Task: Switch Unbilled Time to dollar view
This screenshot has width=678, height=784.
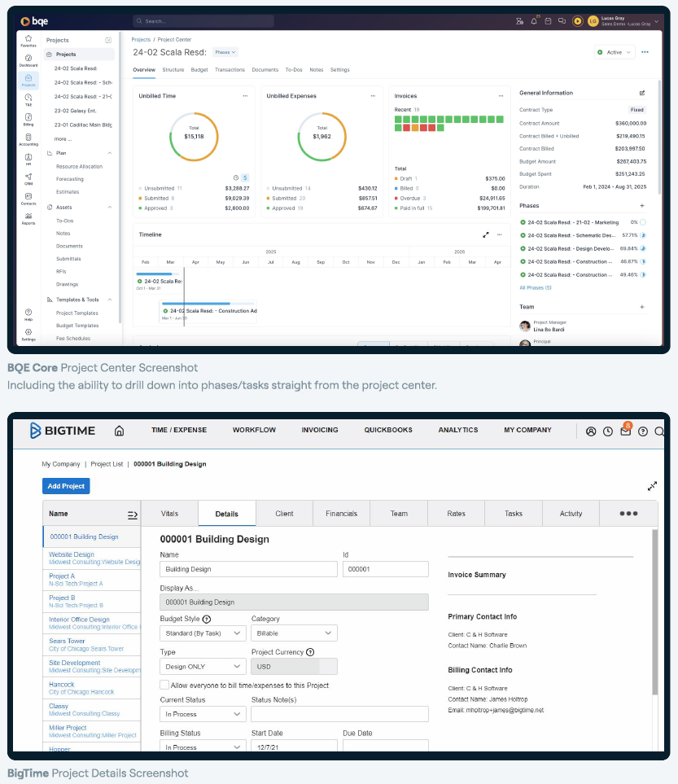Action: click(x=245, y=178)
